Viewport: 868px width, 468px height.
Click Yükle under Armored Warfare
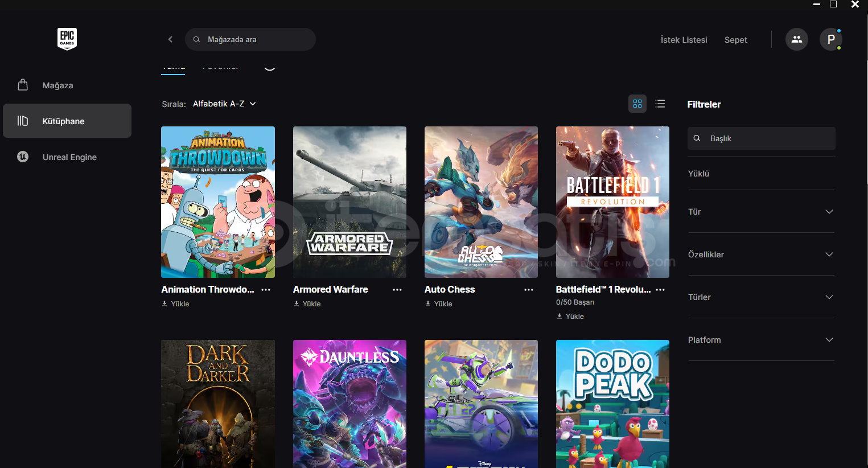[307, 304]
